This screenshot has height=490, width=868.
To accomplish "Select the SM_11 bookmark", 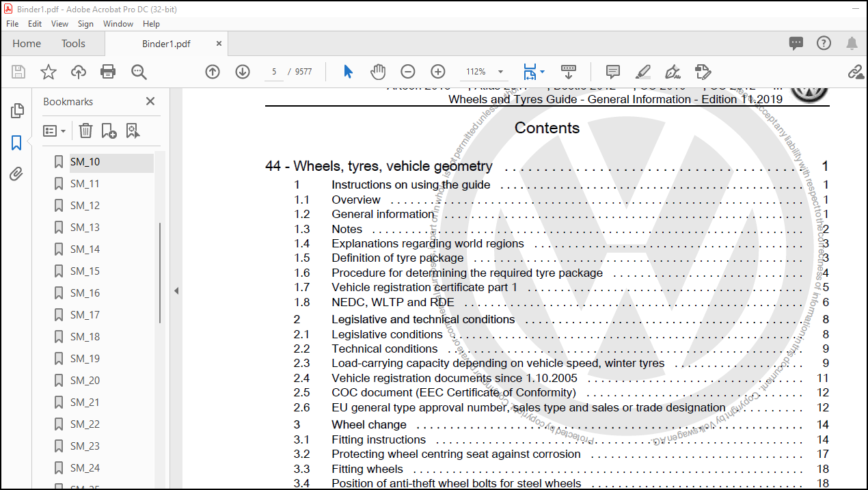I will coord(85,184).
